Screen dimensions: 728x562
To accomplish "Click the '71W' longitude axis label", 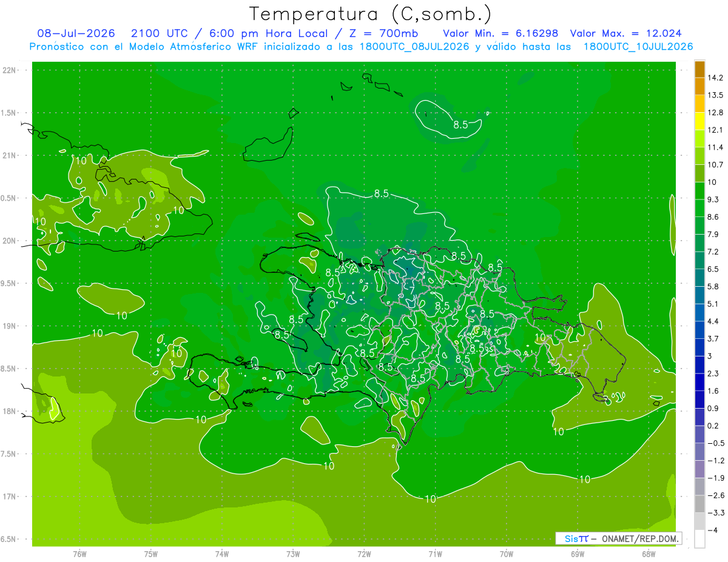I will (x=435, y=554).
